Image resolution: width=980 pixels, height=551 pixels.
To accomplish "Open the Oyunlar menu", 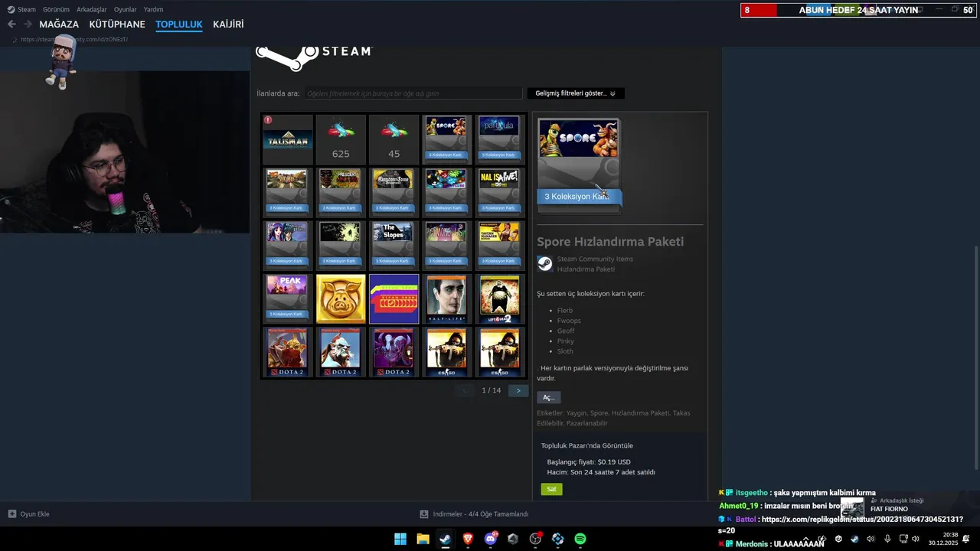I will pos(126,9).
